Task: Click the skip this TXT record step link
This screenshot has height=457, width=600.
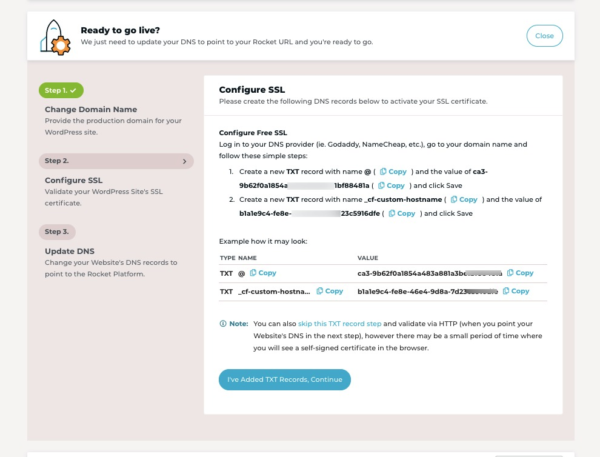Action: [339, 324]
